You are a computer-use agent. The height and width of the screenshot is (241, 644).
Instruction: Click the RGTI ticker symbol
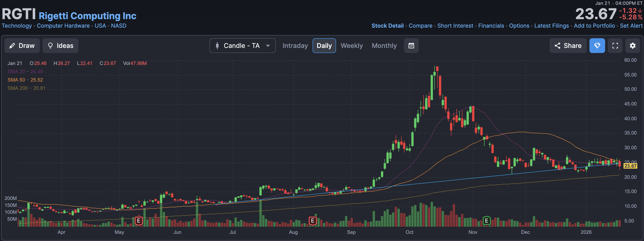click(x=19, y=14)
